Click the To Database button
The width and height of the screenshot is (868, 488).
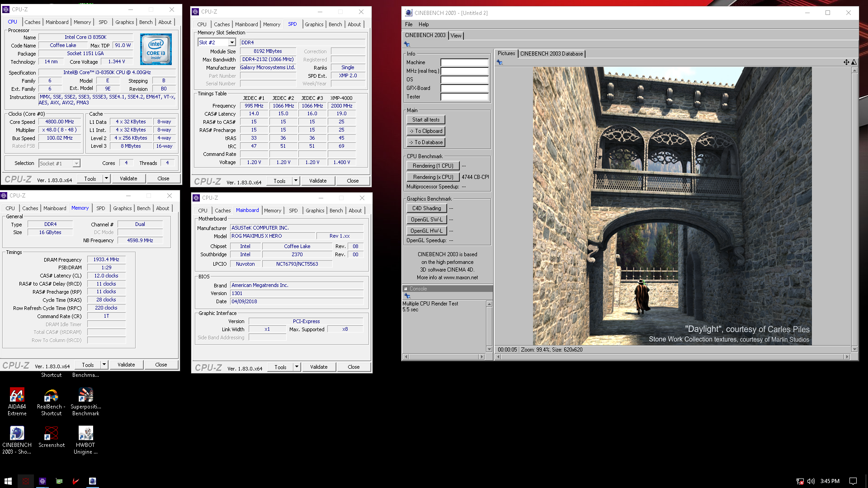click(426, 142)
